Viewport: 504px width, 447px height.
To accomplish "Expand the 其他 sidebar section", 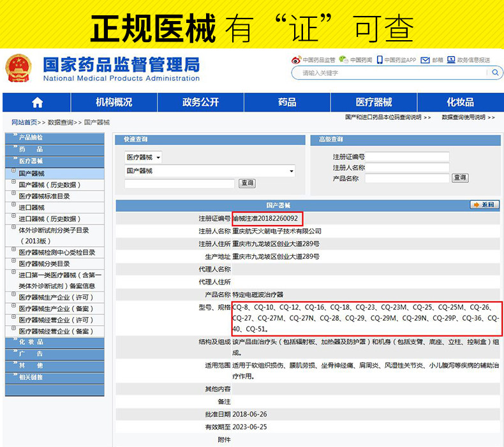I will click(x=55, y=365).
